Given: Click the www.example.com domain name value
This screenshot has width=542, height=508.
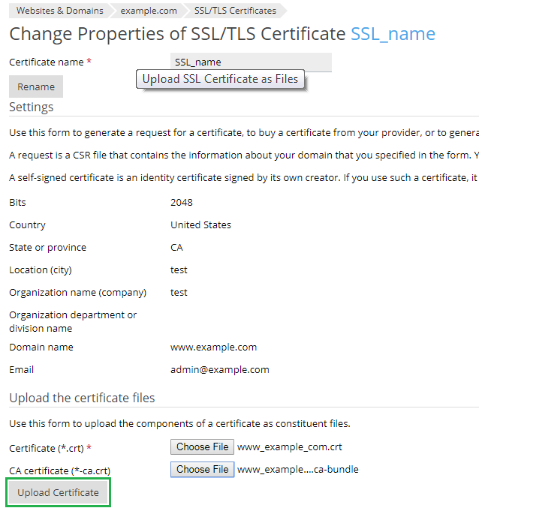Looking at the screenshot, I should 214,347.
